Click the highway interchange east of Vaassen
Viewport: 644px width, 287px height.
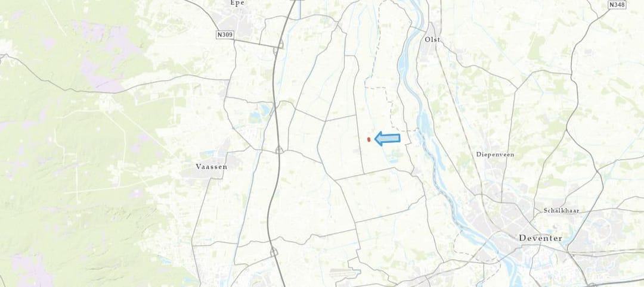click(279, 150)
